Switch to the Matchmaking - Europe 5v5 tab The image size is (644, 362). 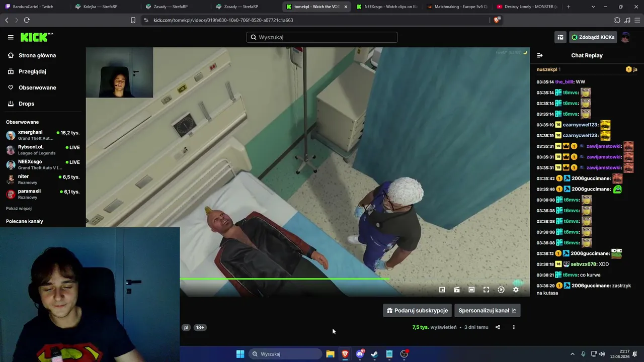click(x=458, y=7)
